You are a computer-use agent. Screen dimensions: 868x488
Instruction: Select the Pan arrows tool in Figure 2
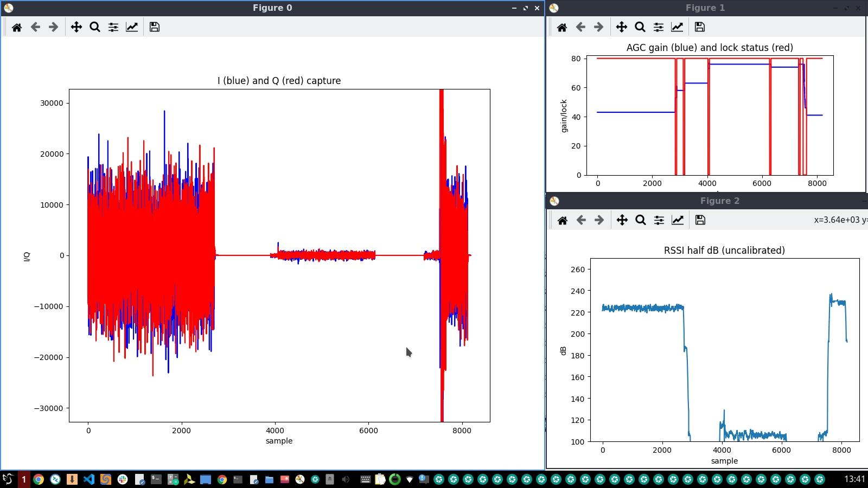click(622, 220)
